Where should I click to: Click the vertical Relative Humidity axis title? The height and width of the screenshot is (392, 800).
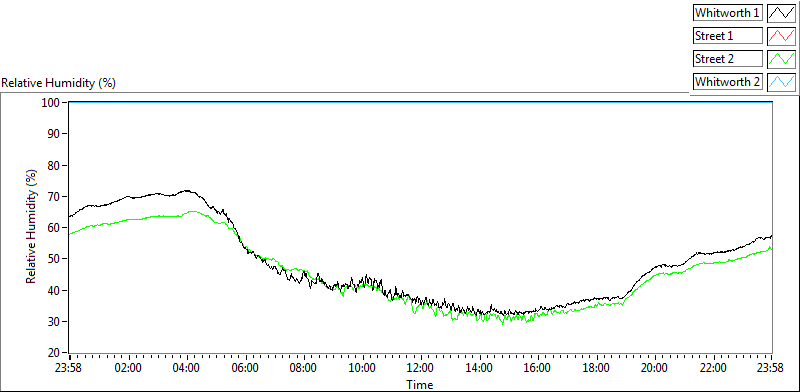32,227
